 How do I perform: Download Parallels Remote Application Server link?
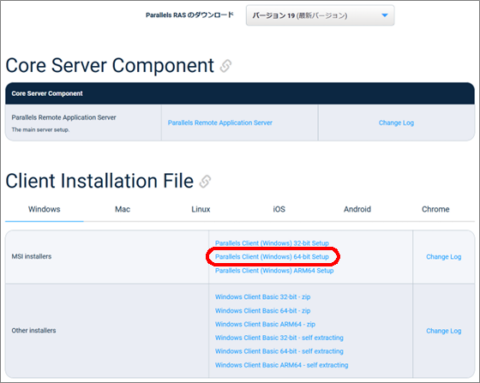220,123
